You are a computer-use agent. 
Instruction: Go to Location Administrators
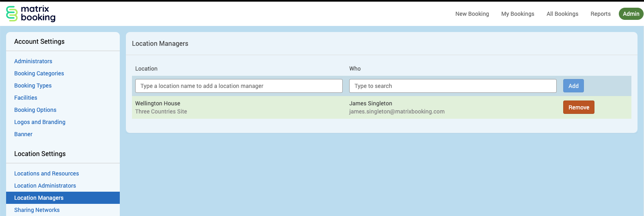[45, 186]
